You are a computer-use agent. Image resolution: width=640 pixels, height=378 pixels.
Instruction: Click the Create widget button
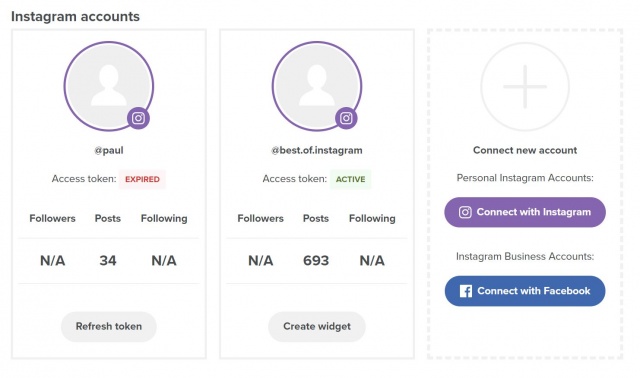pyautogui.click(x=317, y=327)
